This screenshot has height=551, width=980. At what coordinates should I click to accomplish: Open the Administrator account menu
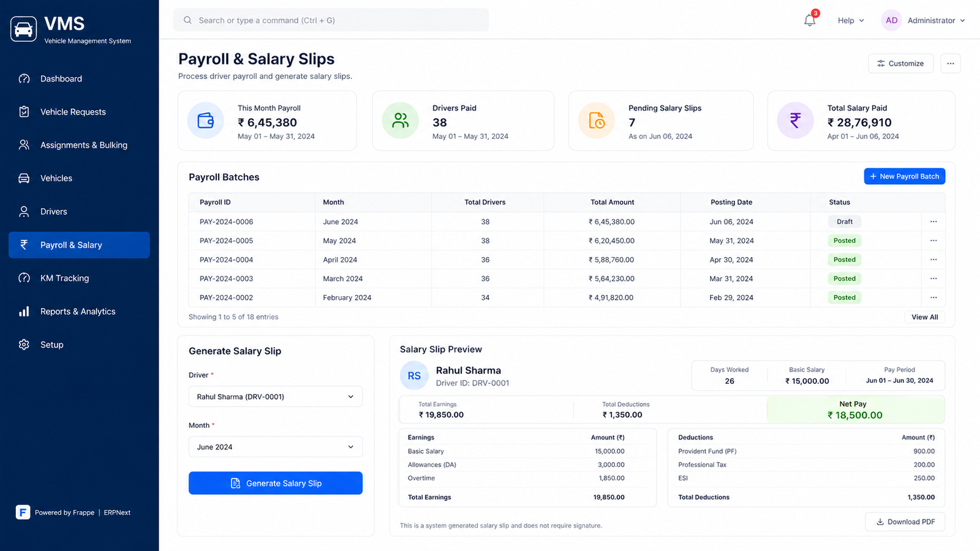[x=924, y=20]
